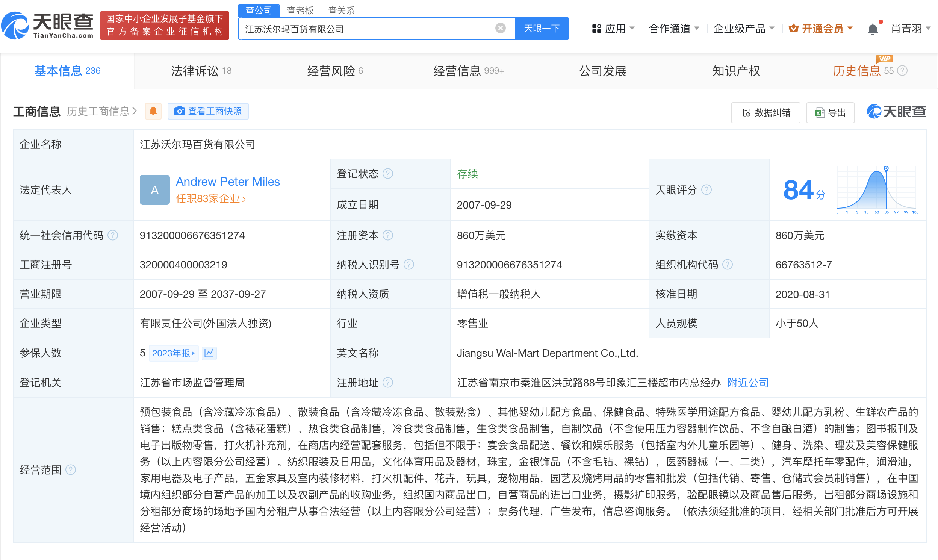Click the 数据纠错 correction icon button
Image resolution: width=938 pixels, height=560 pixels.
tap(766, 112)
